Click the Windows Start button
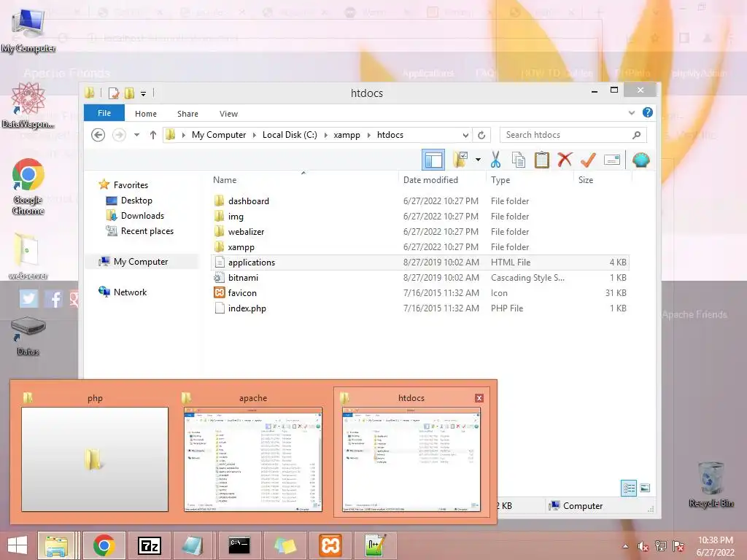The image size is (747, 560). (18, 545)
